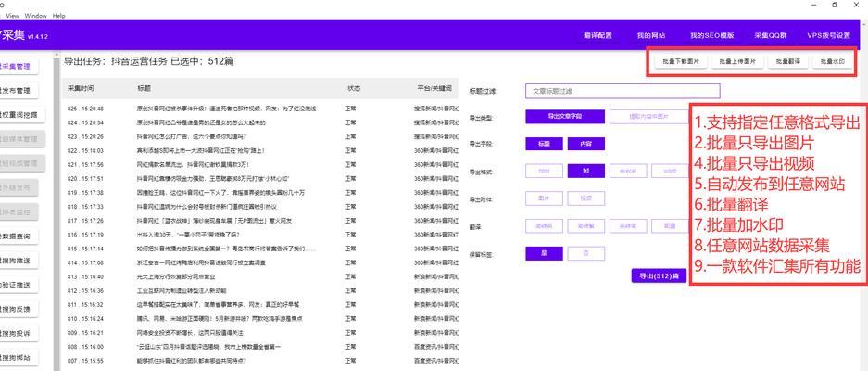Open 我的SEO模版 in the header

[711, 35]
